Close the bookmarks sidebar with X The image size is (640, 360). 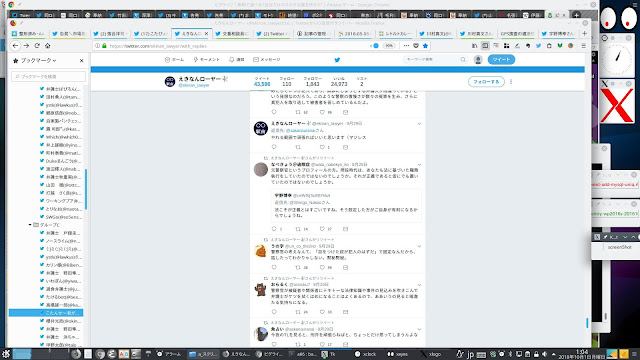82,60
